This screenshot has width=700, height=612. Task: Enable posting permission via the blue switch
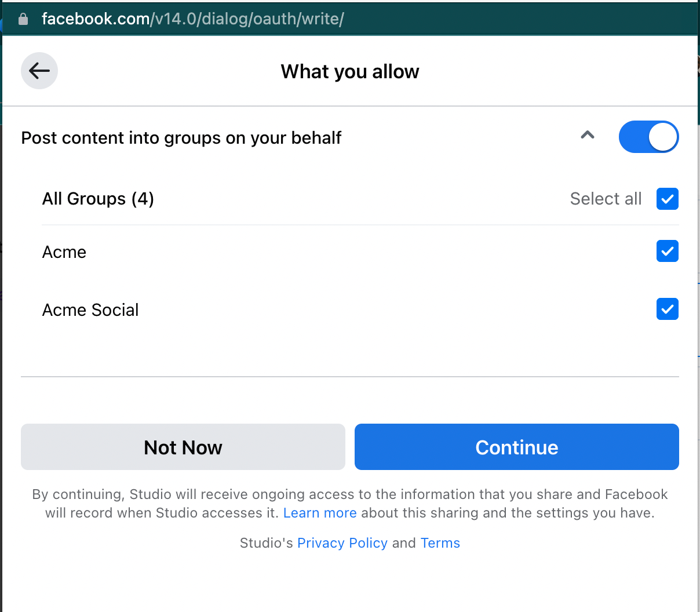(648, 137)
